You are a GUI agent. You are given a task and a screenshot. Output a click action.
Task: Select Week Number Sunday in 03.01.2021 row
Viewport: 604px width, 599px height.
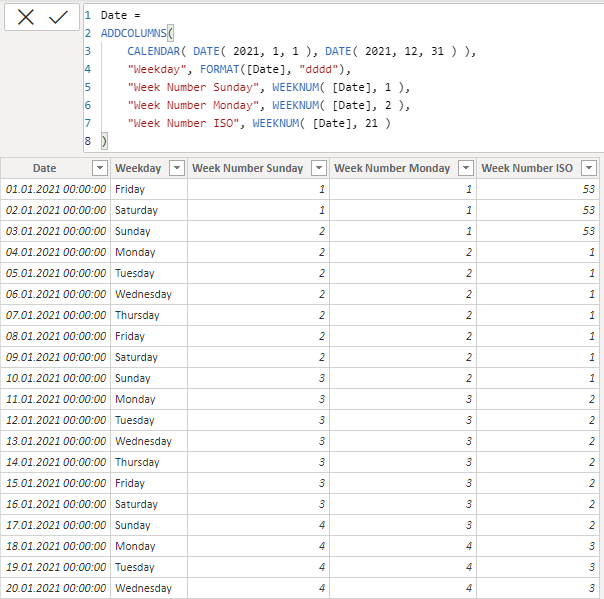click(258, 231)
